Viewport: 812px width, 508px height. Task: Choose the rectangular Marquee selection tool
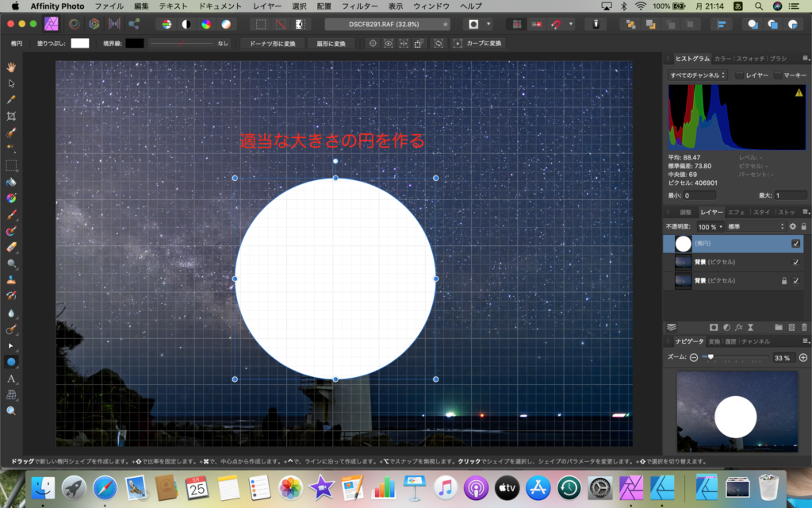tap(11, 165)
